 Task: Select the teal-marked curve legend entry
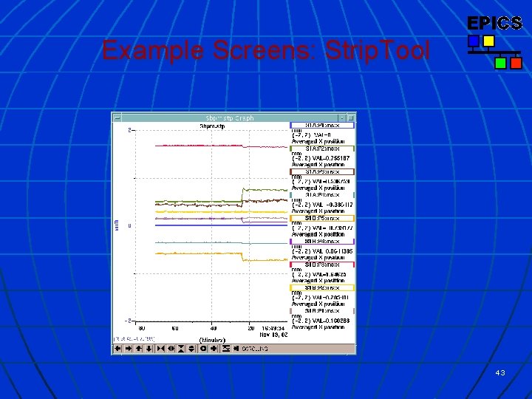coord(322,195)
